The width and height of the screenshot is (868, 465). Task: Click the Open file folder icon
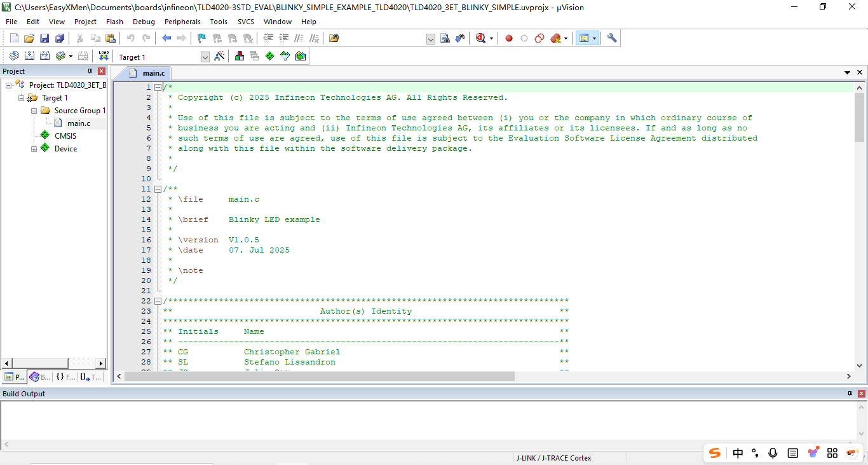click(x=29, y=38)
